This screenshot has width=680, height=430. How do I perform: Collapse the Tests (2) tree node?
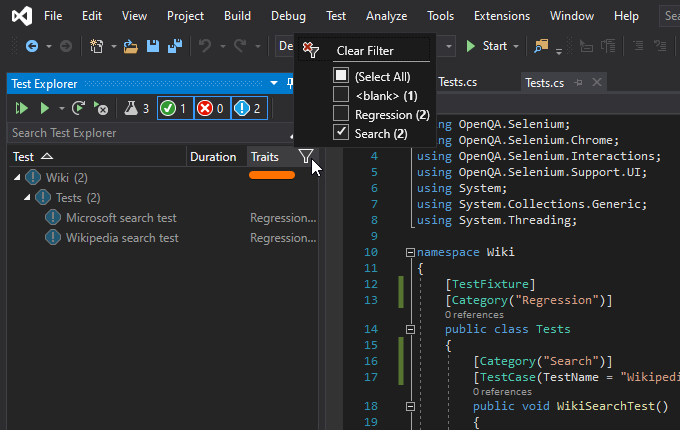(x=29, y=198)
